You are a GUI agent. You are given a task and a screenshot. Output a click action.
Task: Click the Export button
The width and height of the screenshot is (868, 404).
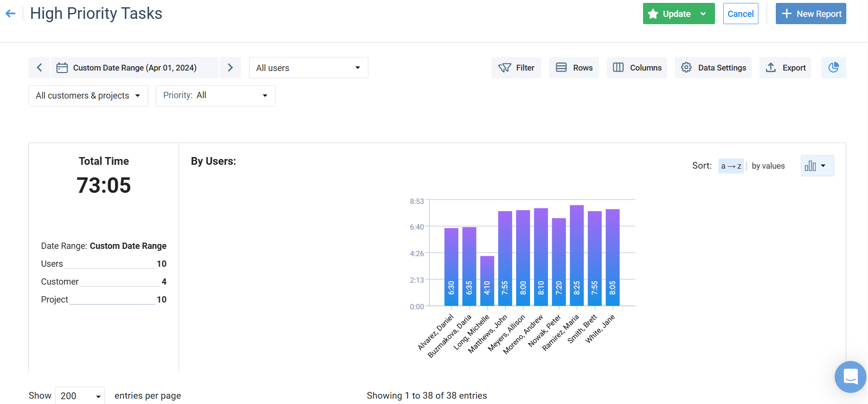point(785,68)
